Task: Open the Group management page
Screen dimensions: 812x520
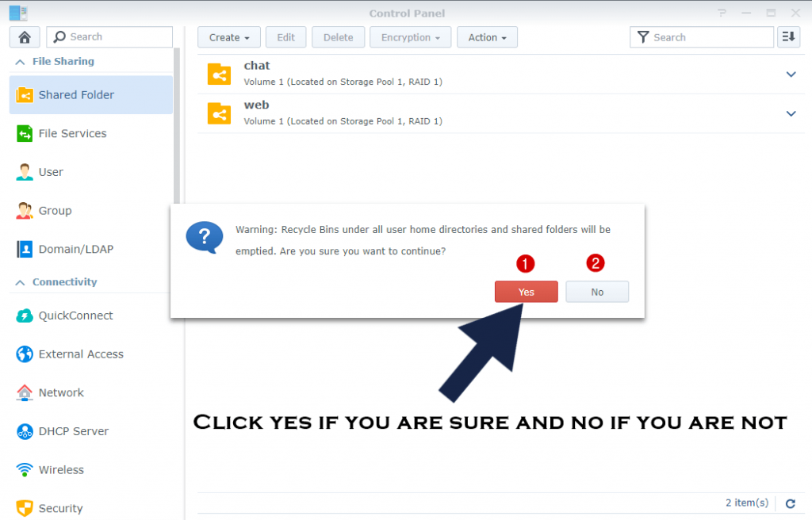Action: (x=56, y=210)
